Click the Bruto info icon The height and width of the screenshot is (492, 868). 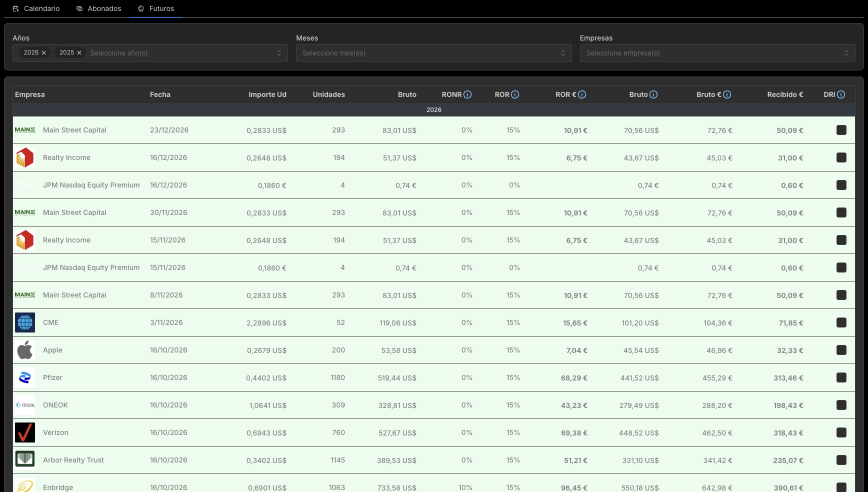pyautogui.click(x=653, y=94)
